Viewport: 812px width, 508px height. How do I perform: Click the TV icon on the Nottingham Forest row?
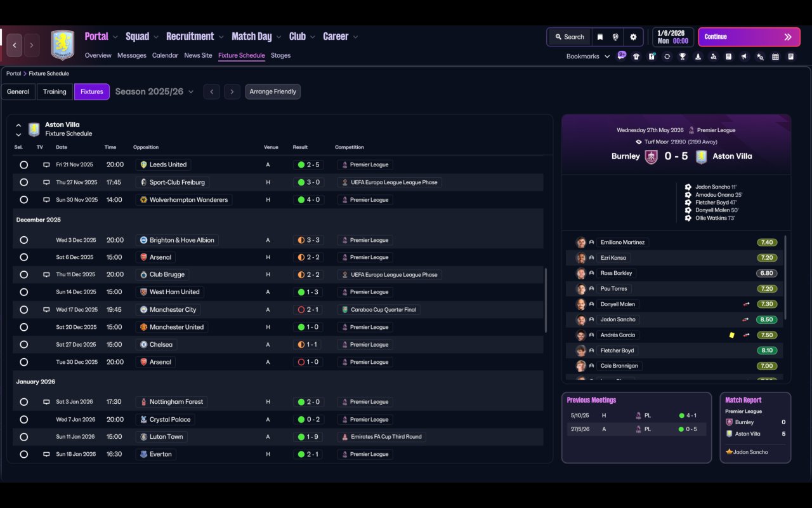point(46,402)
